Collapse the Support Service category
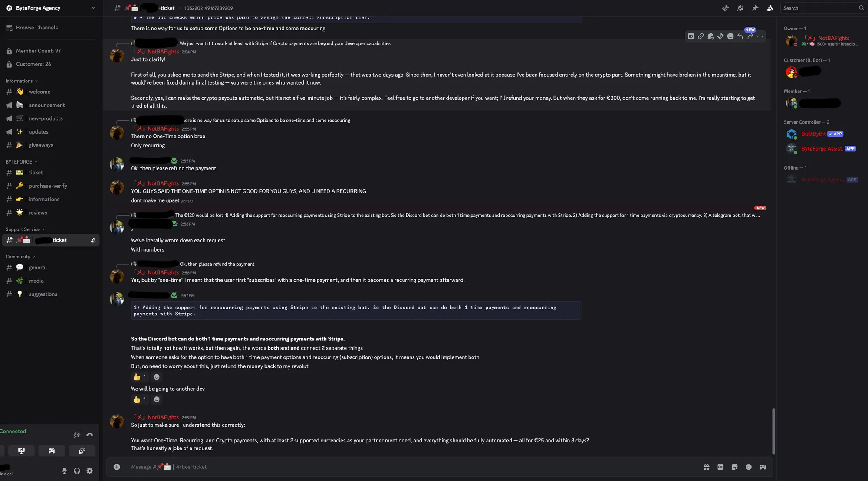 25,229
